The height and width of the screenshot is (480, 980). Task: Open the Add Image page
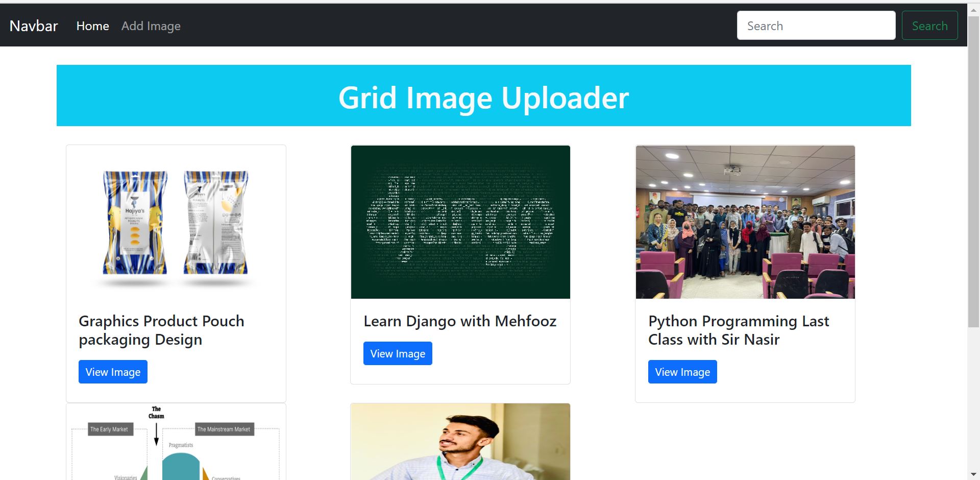click(x=151, y=26)
